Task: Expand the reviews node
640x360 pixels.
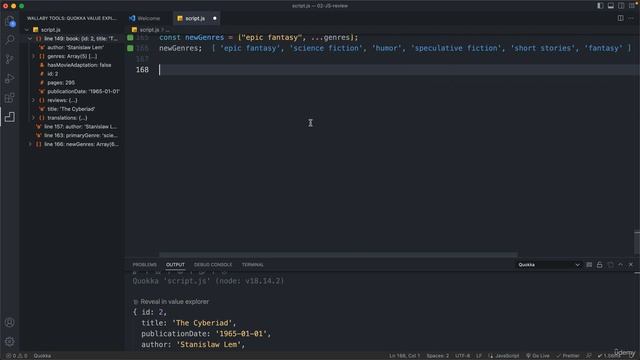Action: coord(33,100)
